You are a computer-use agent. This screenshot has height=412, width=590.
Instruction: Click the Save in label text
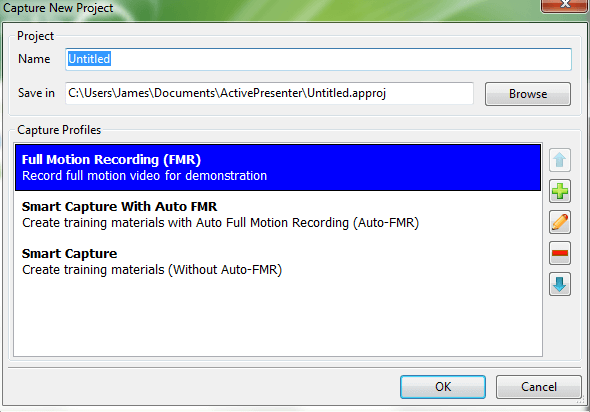pos(36,93)
